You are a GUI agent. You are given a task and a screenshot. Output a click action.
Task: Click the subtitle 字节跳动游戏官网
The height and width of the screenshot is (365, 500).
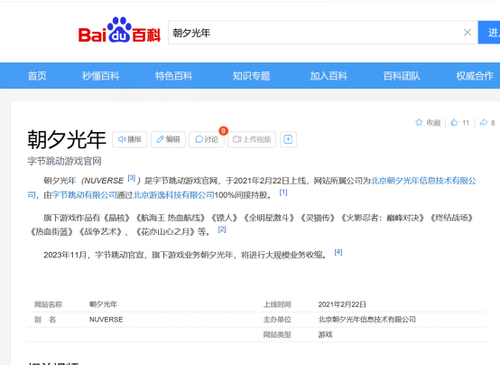[64, 161]
